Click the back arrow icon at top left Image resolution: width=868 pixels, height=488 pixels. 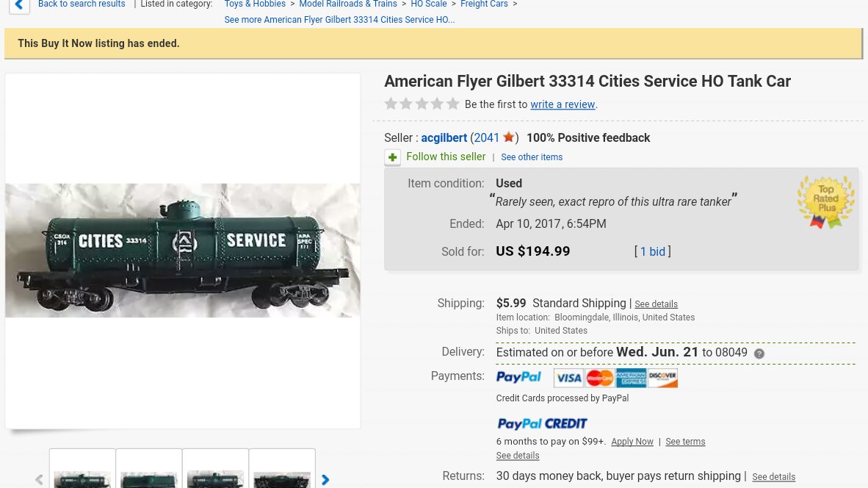coord(19,5)
